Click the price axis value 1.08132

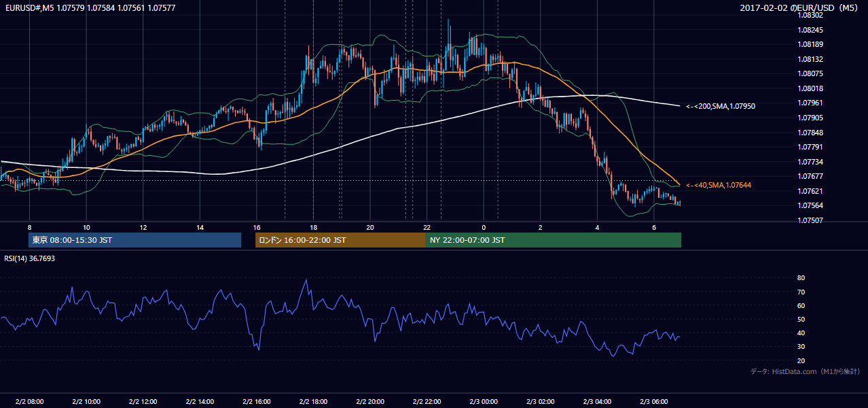tap(810, 59)
